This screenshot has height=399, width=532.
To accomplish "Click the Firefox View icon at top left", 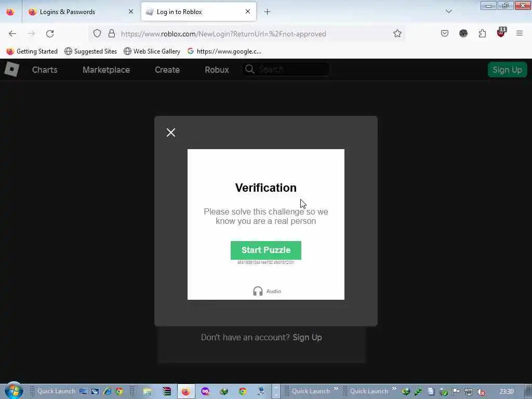I will [10, 12].
